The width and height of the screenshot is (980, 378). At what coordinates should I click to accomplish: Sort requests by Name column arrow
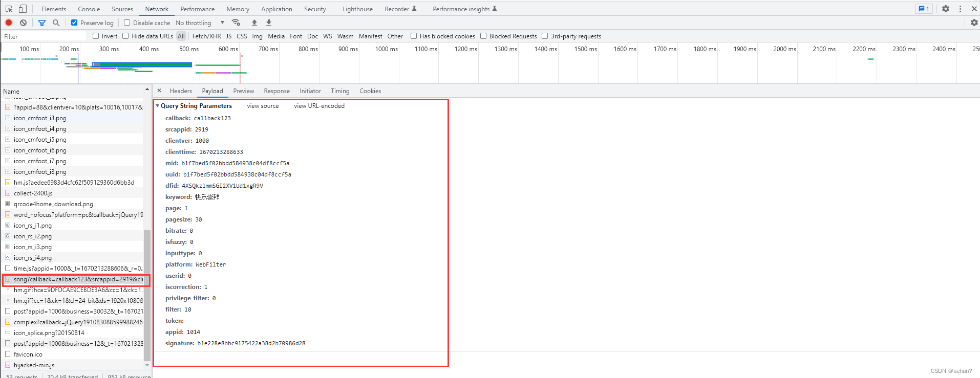[147, 90]
